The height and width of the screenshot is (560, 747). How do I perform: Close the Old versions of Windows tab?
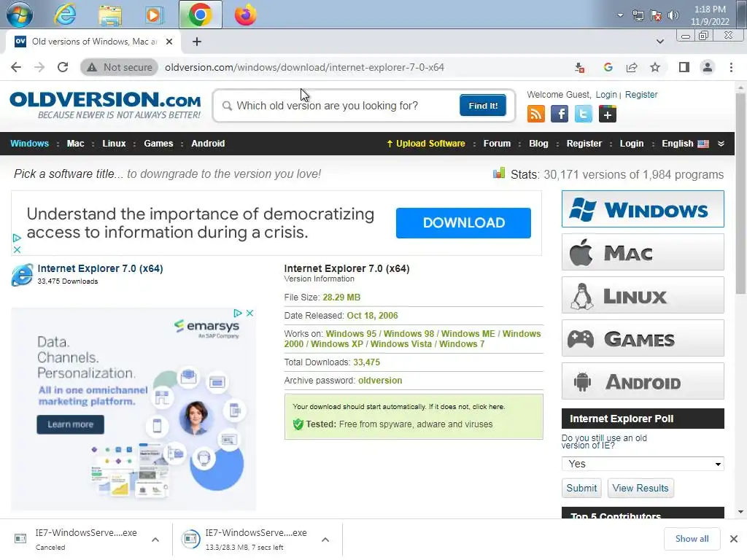tap(169, 42)
